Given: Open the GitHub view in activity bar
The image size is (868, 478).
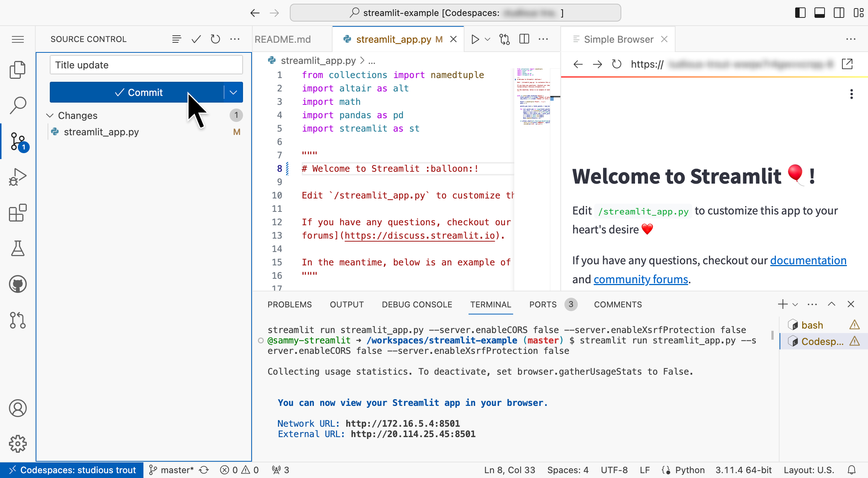Looking at the screenshot, I should (18, 284).
